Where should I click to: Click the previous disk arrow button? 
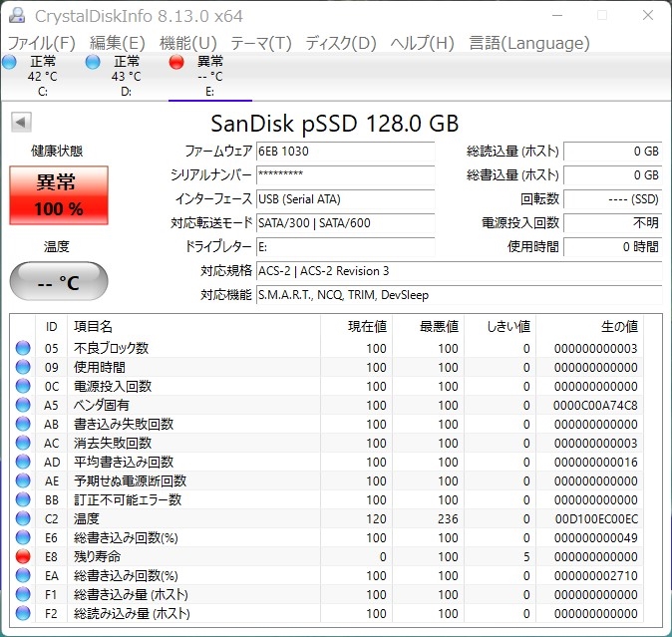pos(21,123)
